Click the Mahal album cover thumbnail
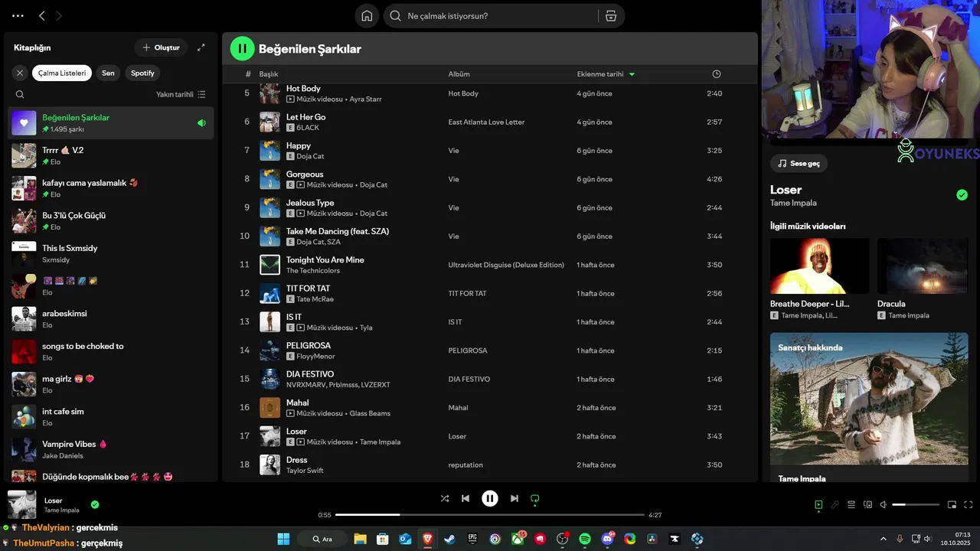This screenshot has height=551, width=980. pos(269,408)
